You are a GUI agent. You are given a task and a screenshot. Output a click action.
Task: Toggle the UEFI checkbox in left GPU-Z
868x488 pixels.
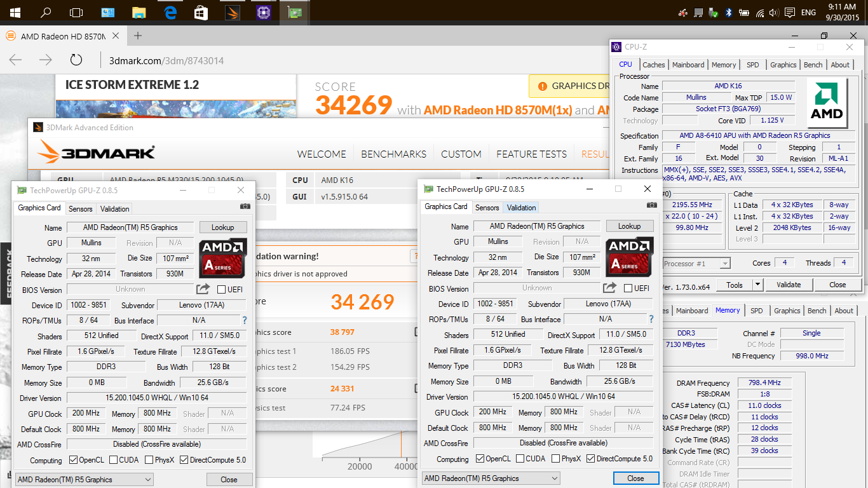pos(221,290)
